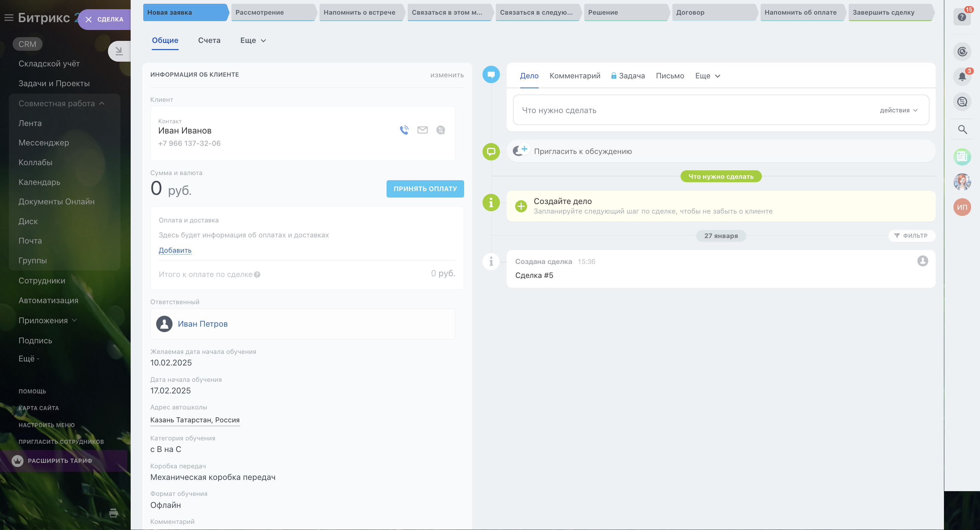Image resolution: width=980 pixels, height=530 pixels.
Task: Open the ИП user avatar
Action: pyautogui.click(x=962, y=207)
